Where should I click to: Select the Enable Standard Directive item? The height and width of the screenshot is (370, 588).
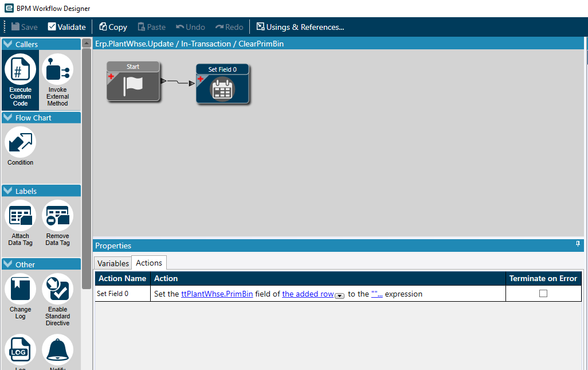[57, 299]
